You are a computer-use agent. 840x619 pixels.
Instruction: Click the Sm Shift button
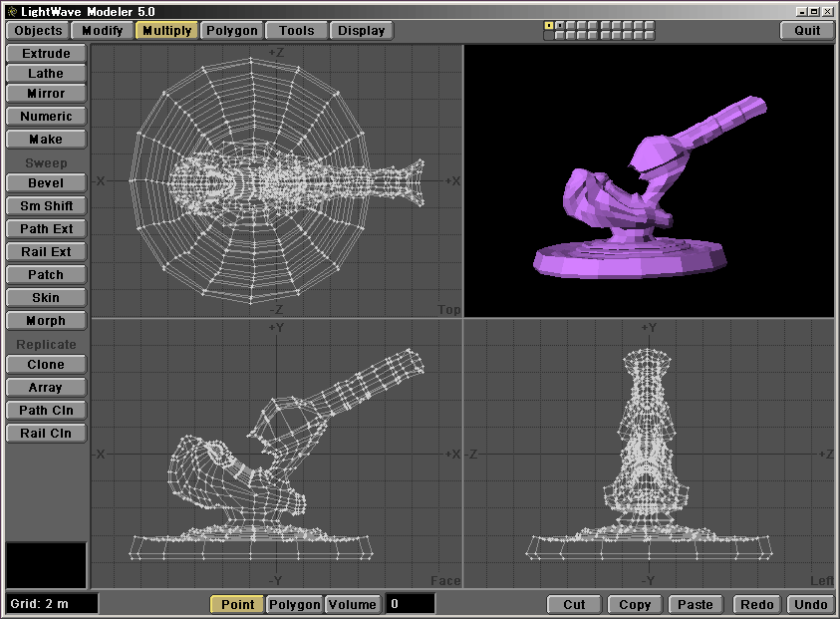(x=46, y=205)
